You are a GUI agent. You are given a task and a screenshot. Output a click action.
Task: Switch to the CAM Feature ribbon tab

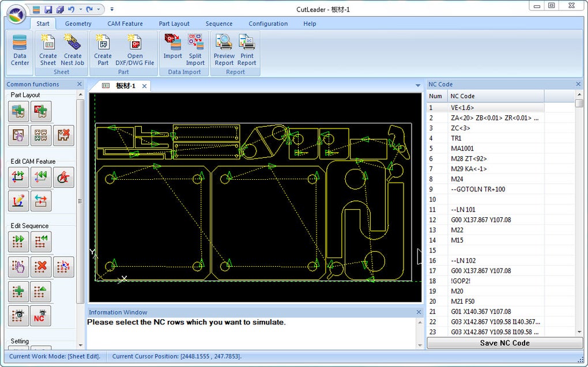pos(125,24)
